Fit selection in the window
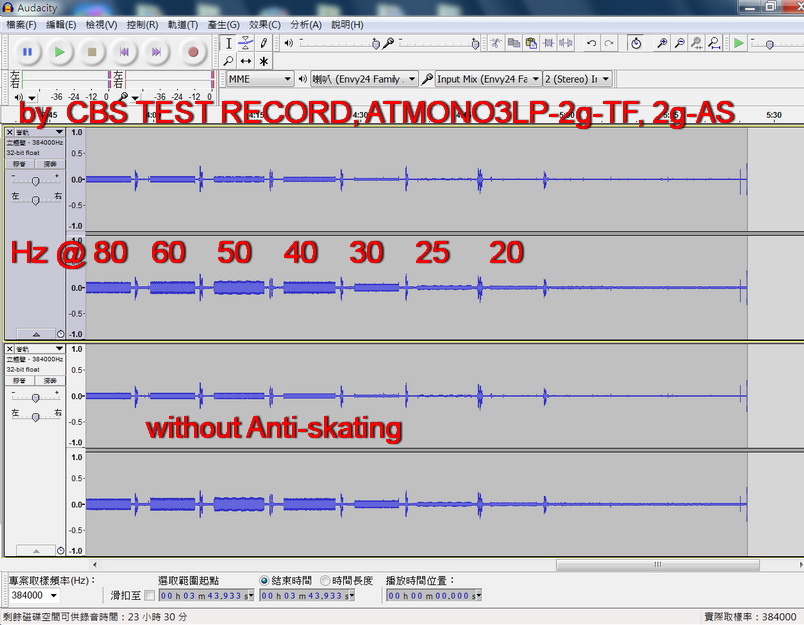The height and width of the screenshot is (625, 804). coord(697,44)
